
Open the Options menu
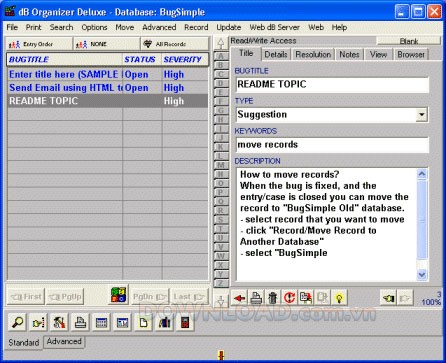point(94,27)
